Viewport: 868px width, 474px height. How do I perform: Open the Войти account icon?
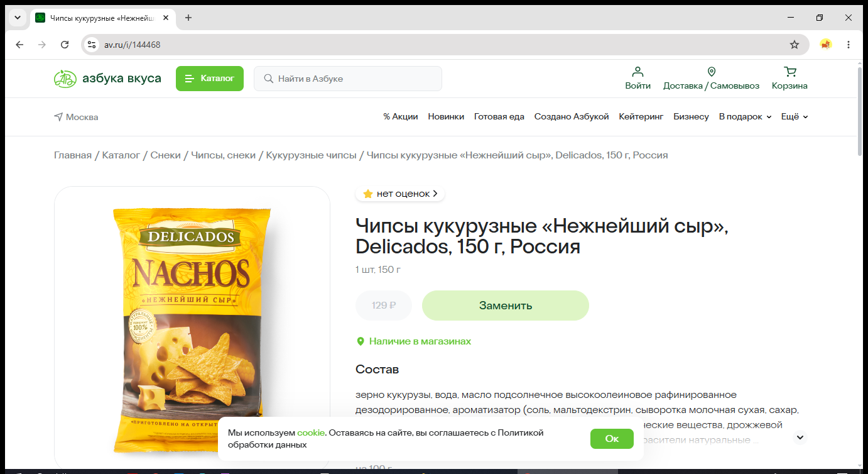coord(637,79)
